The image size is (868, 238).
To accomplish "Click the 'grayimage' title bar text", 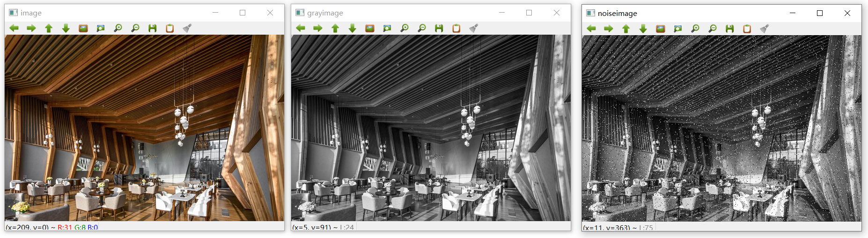I will coord(325,13).
